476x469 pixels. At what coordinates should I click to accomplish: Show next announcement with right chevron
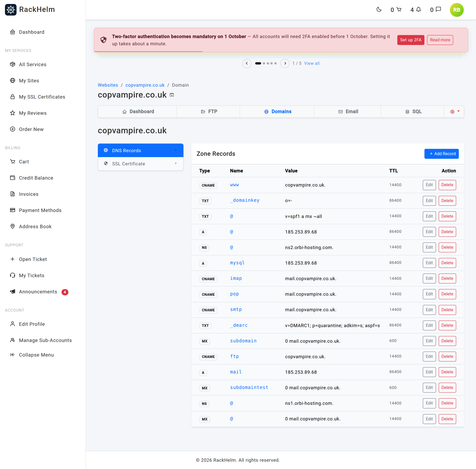285,63
